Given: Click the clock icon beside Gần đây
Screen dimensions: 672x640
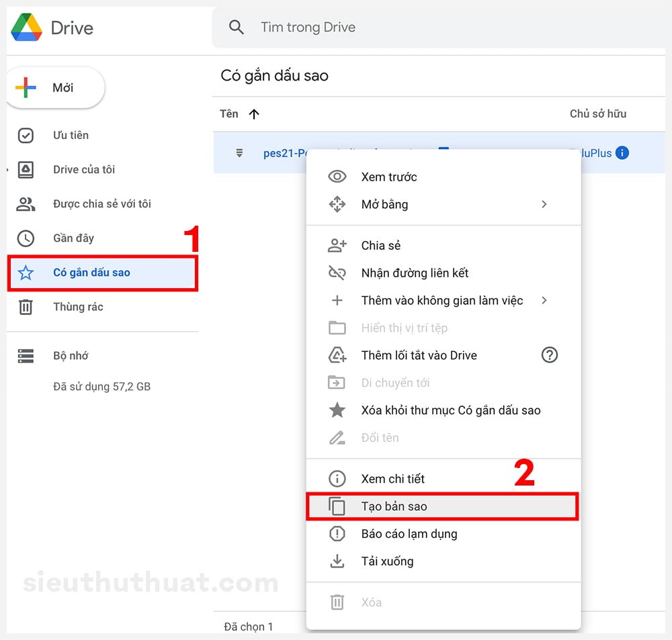Looking at the screenshot, I should 26,238.
